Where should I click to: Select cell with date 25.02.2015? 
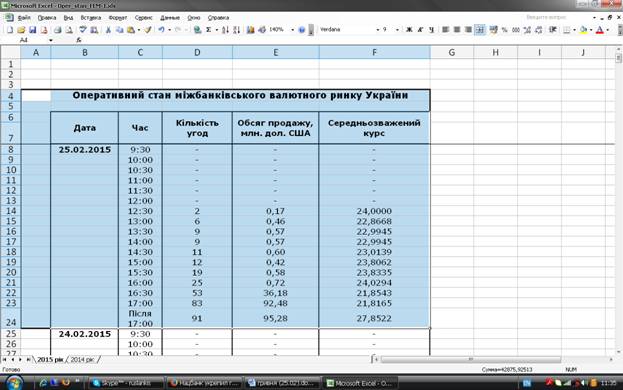pyautogui.click(x=85, y=150)
